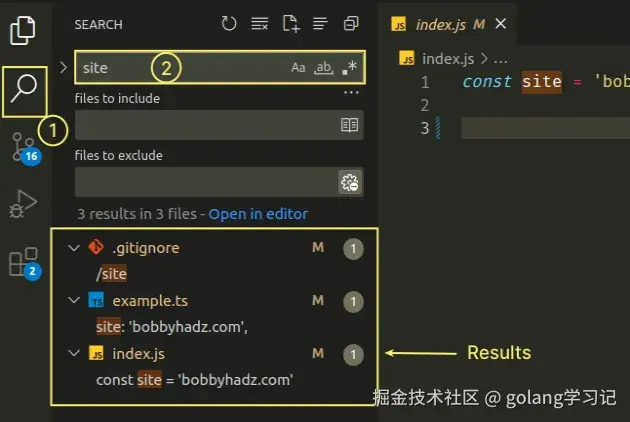Collapse the index.js result group
Viewport: 630px width, 422px height.
[x=74, y=353]
